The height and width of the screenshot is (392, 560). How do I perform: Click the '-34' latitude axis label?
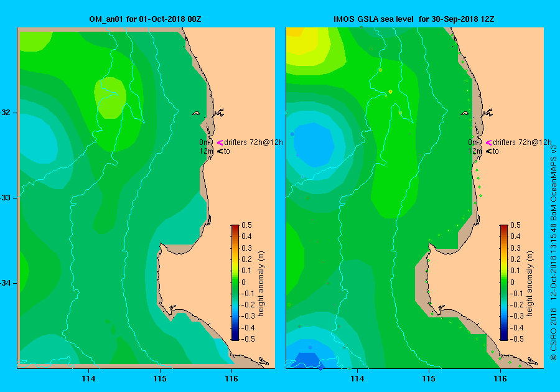(6, 284)
